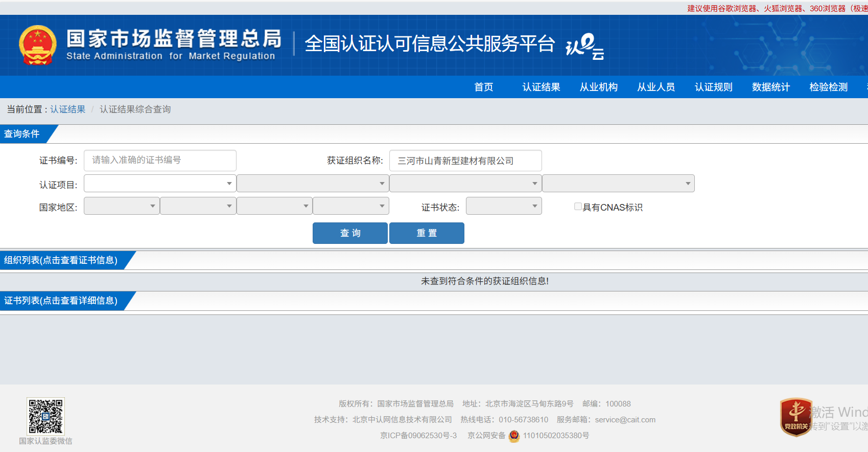Image resolution: width=868 pixels, height=452 pixels.
Task: Select 数据统计 in the navigation bar
Action: click(770, 87)
